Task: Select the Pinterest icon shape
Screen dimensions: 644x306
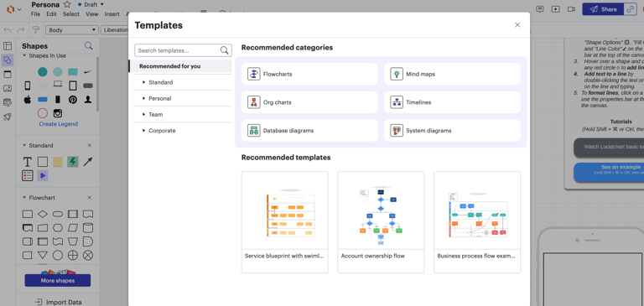Action: click(73, 100)
